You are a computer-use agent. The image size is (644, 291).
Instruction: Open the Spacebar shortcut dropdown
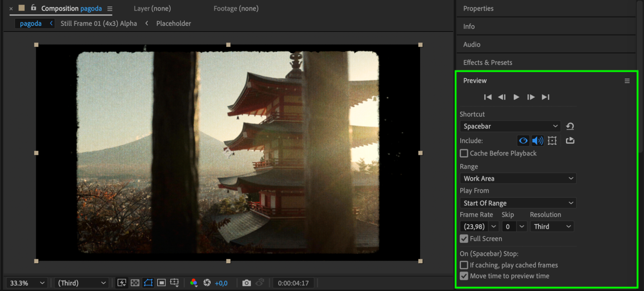pyautogui.click(x=510, y=126)
